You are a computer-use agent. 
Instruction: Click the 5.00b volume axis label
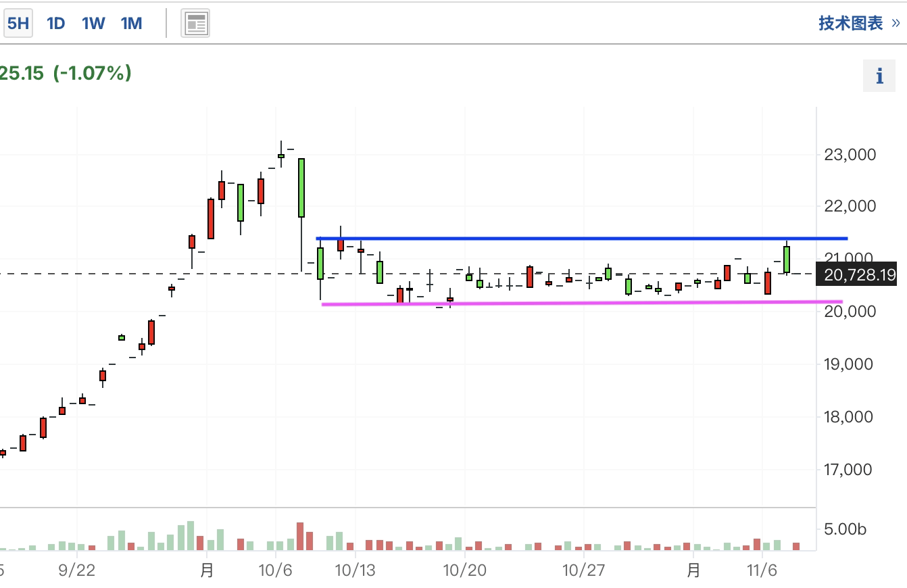point(844,529)
